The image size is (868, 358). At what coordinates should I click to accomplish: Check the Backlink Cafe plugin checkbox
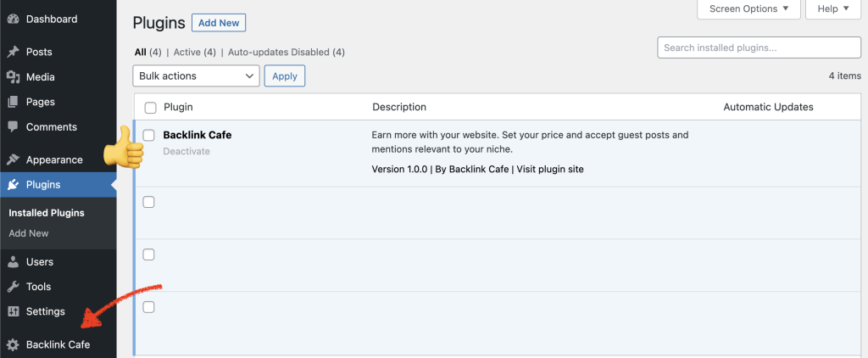pos(149,135)
